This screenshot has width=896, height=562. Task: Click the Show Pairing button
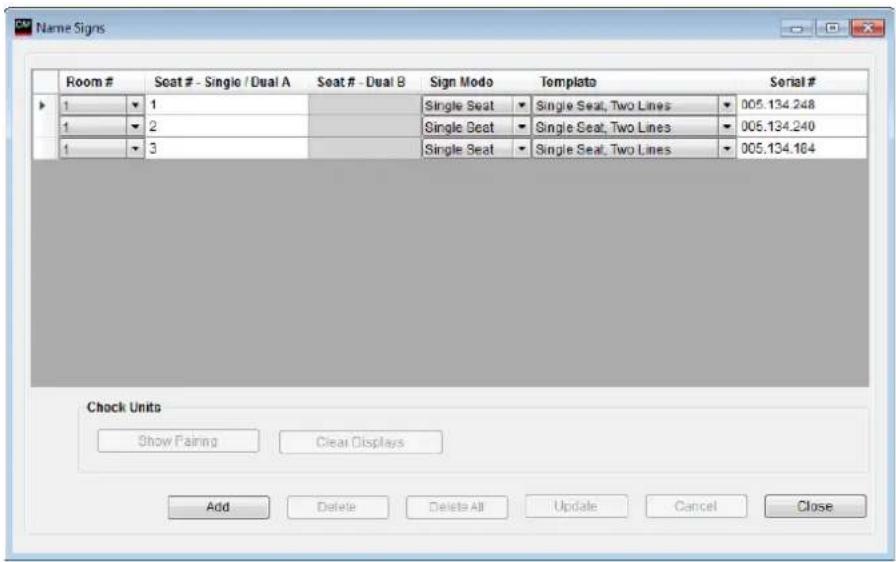click(178, 441)
